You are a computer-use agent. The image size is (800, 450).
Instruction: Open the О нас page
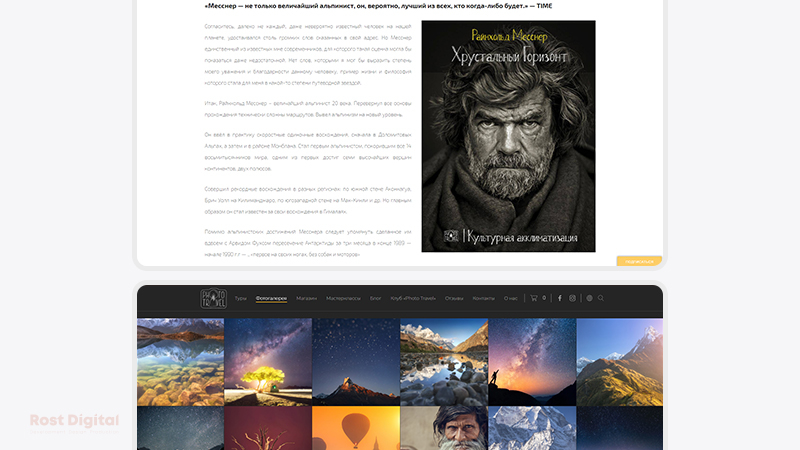coord(510,298)
